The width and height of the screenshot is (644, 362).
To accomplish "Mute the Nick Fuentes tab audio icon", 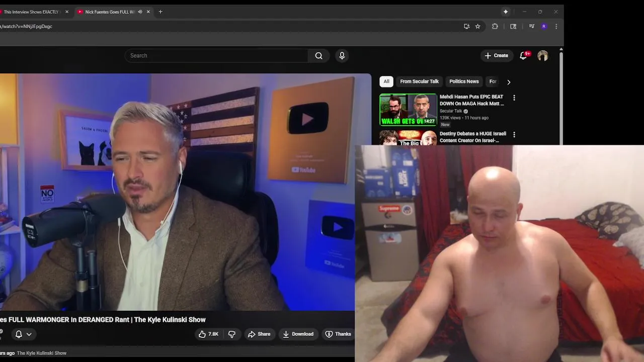I will click(x=140, y=12).
